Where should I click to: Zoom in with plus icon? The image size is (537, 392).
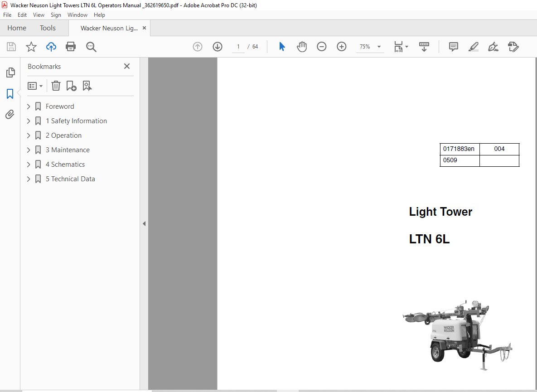point(341,47)
